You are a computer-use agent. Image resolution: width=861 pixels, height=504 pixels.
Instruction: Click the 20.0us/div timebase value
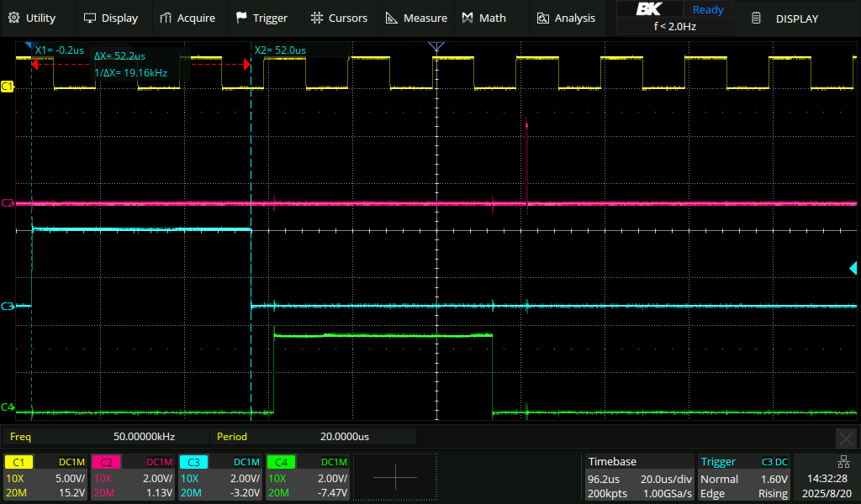pos(666,479)
